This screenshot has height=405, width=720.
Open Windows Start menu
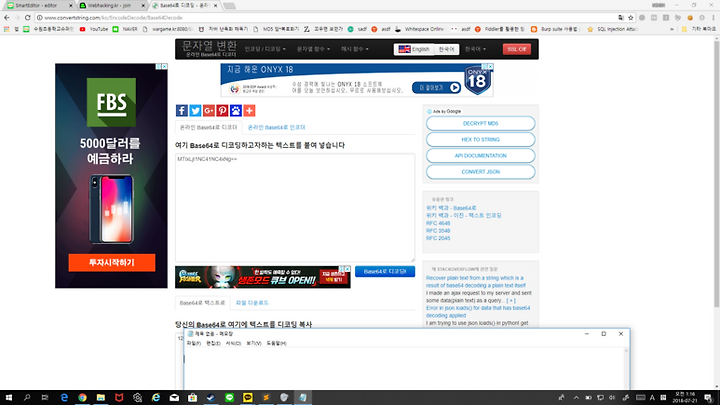click(x=9, y=398)
